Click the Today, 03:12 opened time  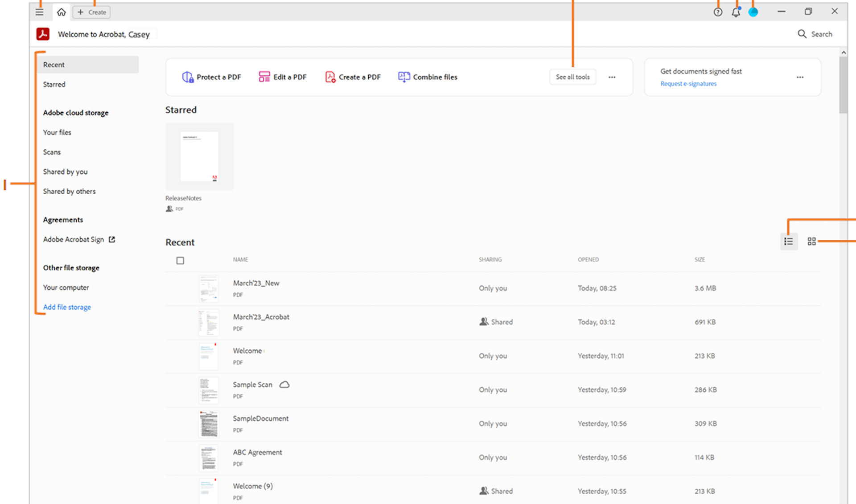pyautogui.click(x=596, y=322)
